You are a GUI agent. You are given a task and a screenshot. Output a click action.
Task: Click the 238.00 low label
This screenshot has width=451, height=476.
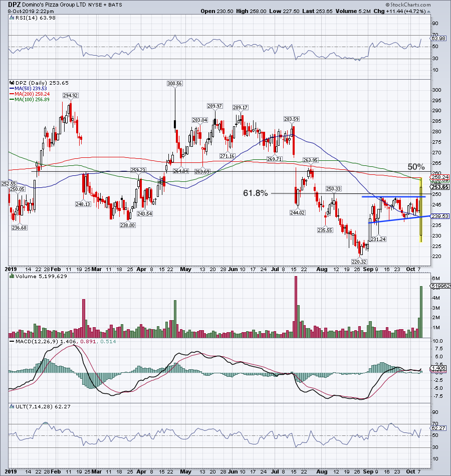128,225
